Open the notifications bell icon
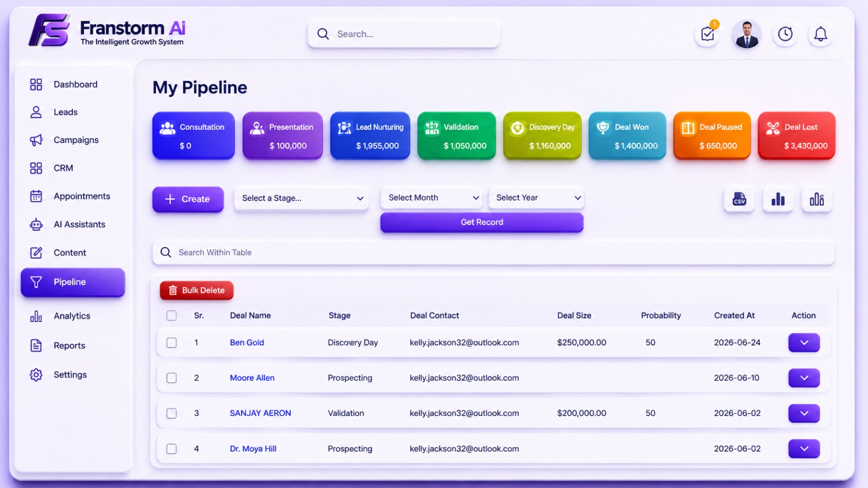Viewport: 868px width, 488px height. (821, 34)
